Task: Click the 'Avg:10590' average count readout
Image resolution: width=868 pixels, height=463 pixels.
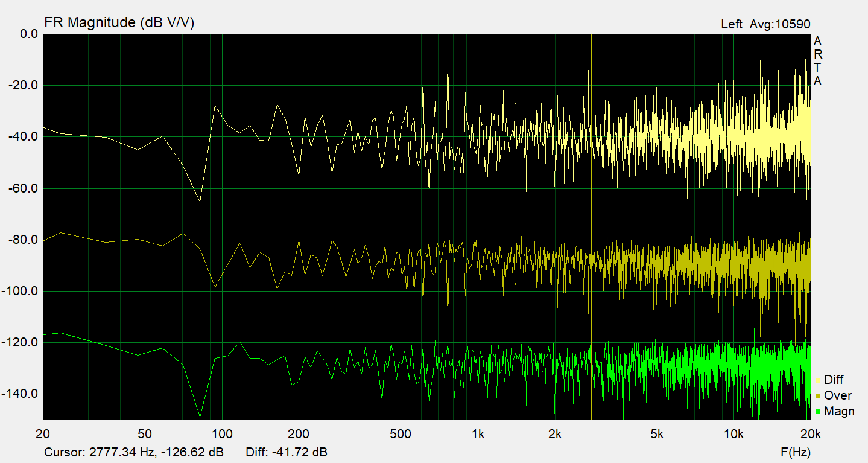Action: point(780,24)
